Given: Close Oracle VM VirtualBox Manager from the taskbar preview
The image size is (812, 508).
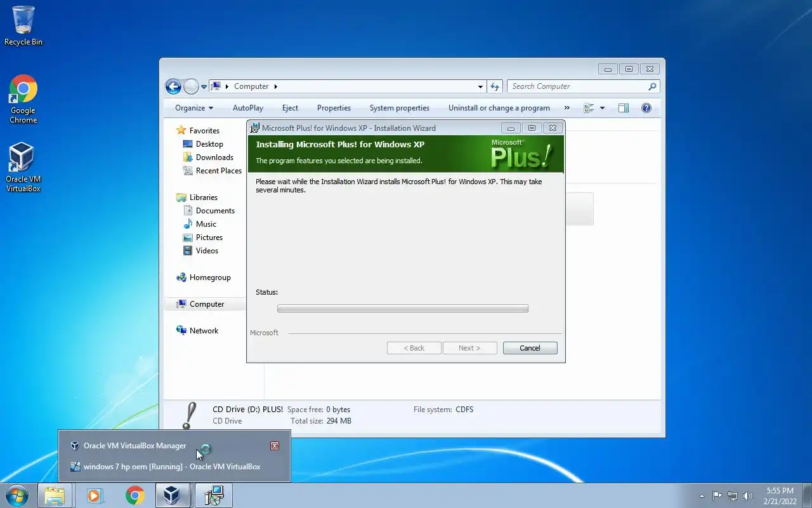Looking at the screenshot, I should click(275, 446).
